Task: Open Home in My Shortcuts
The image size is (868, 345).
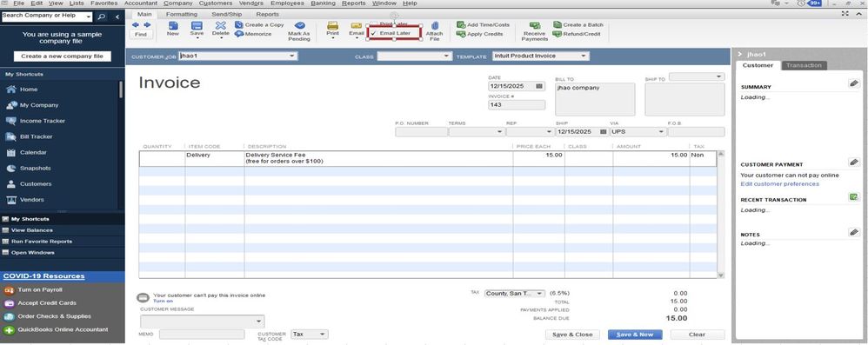Action: coord(29,89)
